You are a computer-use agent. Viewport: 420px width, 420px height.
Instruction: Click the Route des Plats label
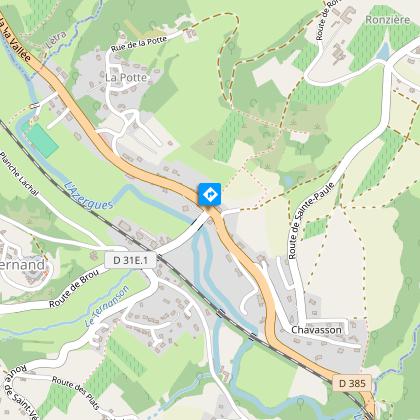76,393
